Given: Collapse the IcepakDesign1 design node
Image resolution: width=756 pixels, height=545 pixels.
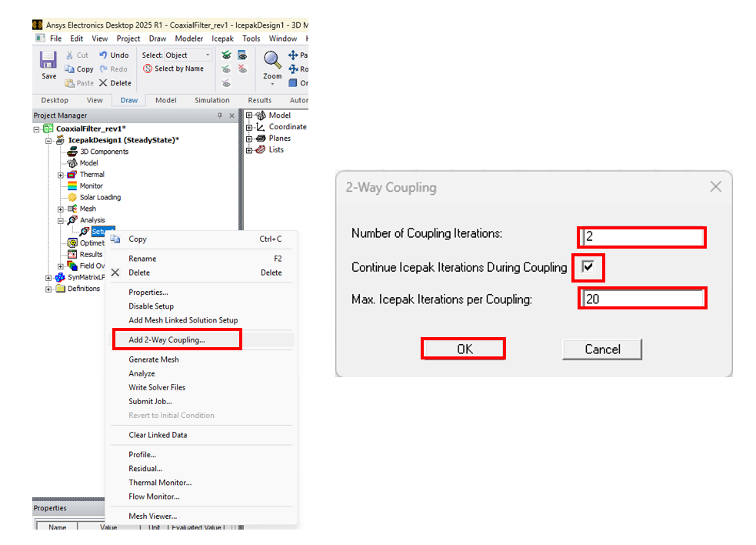Looking at the screenshot, I should coord(48,140).
